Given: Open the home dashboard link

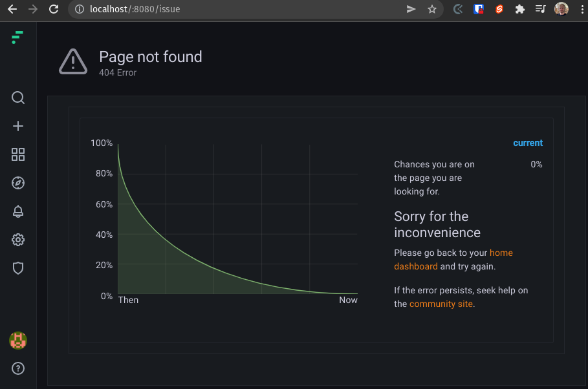Looking at the screenshot, I should 502,253.
